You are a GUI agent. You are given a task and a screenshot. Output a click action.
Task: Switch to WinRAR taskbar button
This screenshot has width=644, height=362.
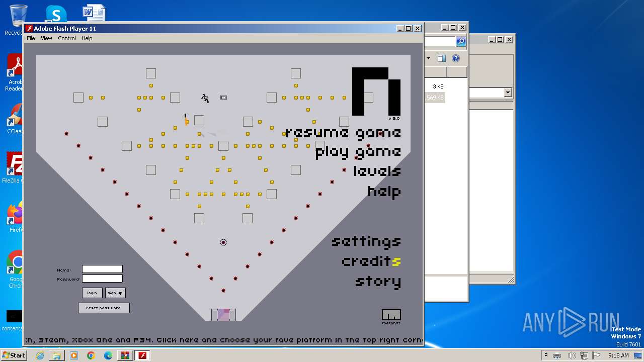[x=125, y=355]
